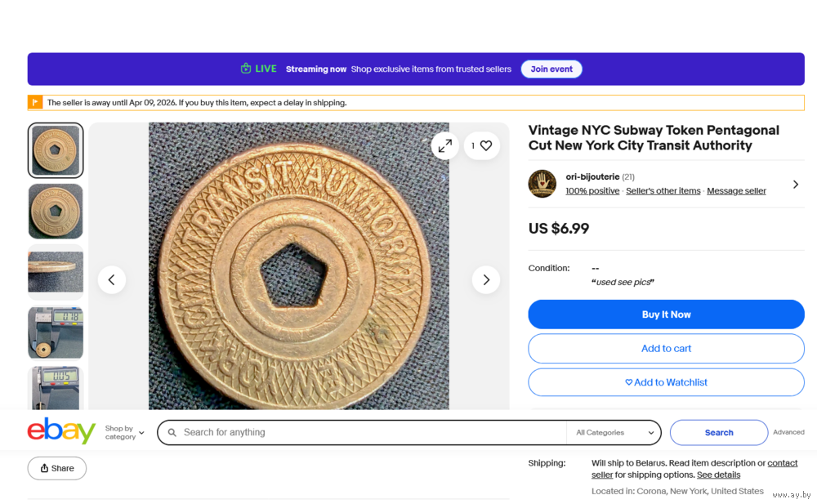Image resolution: width=817 pixels, height=504 pixels.
Task: Click the ori-bijouterie seller avatar
Action: point(542,184)
